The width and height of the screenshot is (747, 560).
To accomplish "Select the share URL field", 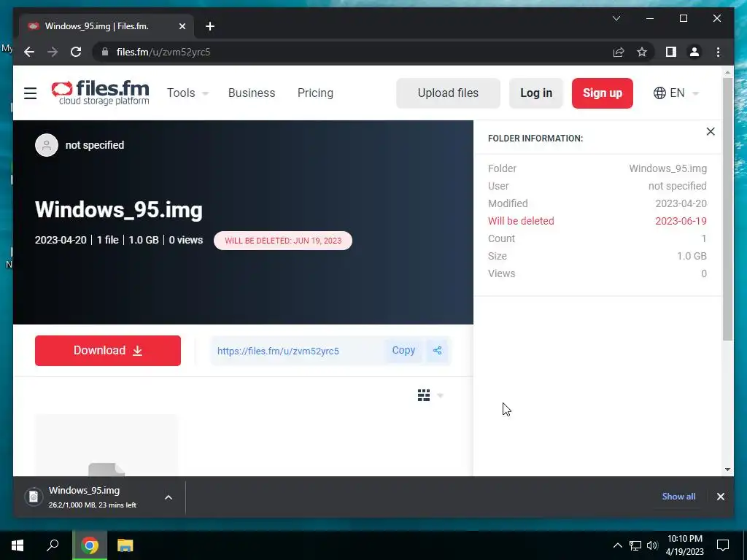I will tap(298, 351).
